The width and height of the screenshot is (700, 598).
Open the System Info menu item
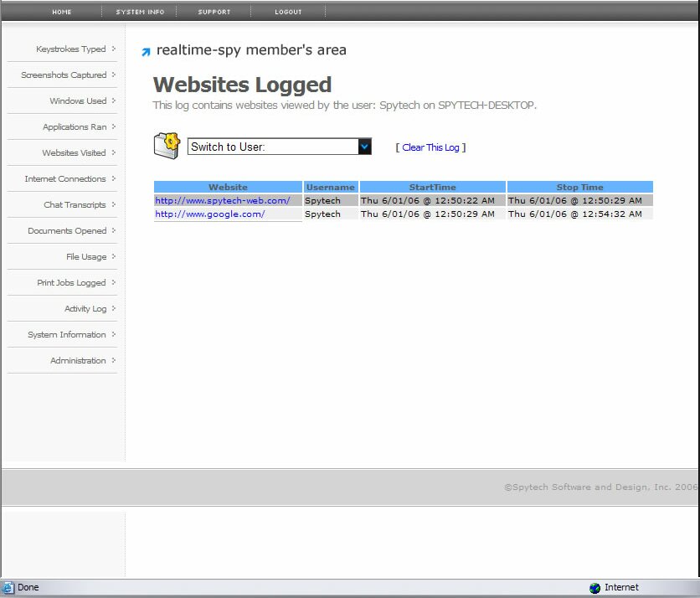click(x=140, y=12)
